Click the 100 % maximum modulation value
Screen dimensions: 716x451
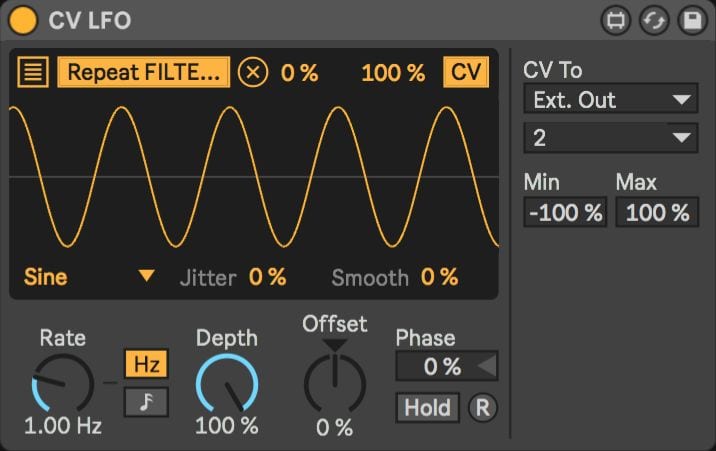pyautogui.click(x=393, y=73)
